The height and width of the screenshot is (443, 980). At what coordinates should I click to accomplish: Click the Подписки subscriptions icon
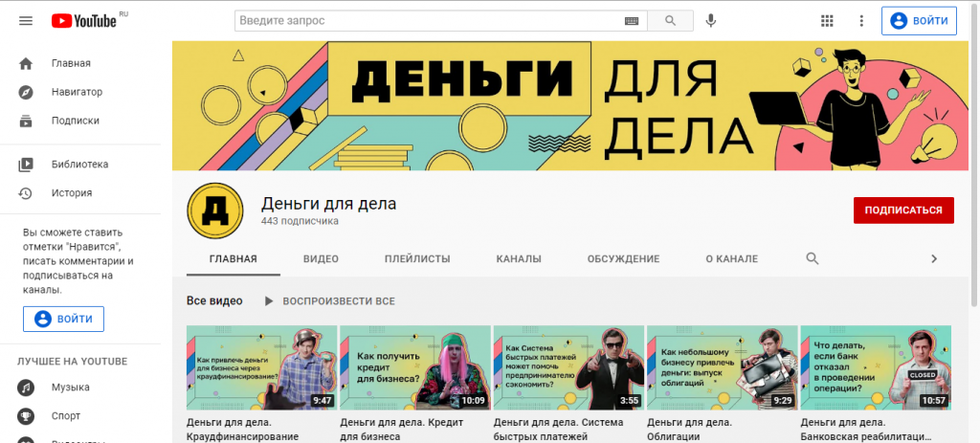pos(26,121)
